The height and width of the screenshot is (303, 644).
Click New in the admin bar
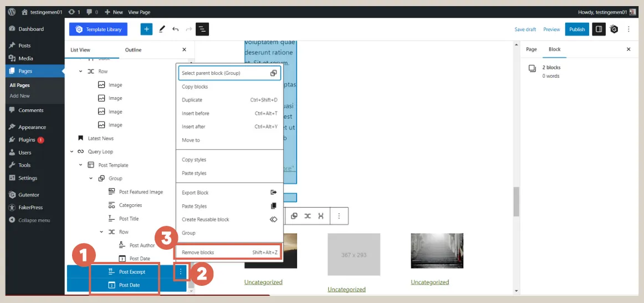[114, 12]
